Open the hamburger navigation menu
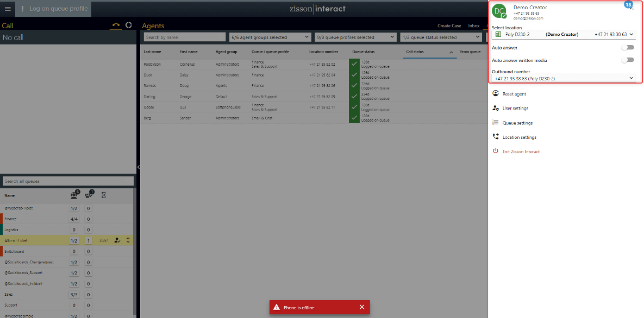The image size is (644, 318). click(8, 9)
